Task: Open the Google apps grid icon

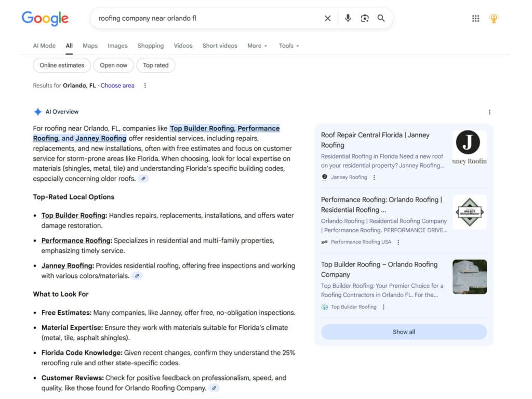Action: pyautogui.click(x=476, y=18)
